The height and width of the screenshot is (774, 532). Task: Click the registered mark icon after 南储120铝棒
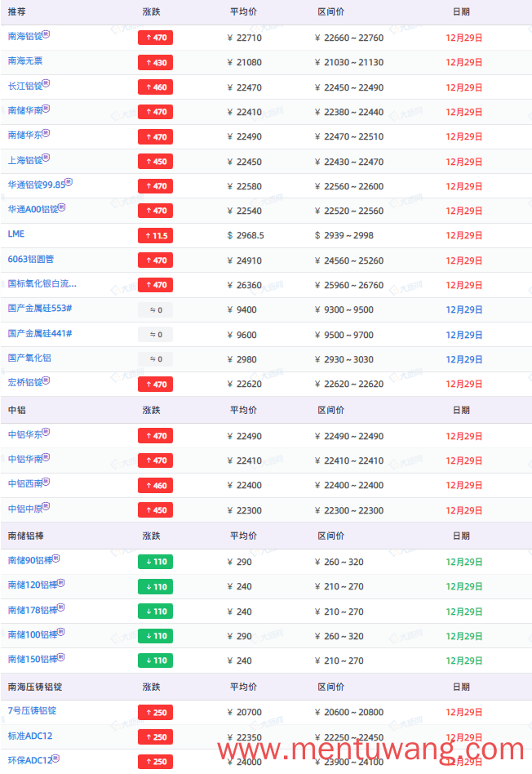click(x=61, y=583)
